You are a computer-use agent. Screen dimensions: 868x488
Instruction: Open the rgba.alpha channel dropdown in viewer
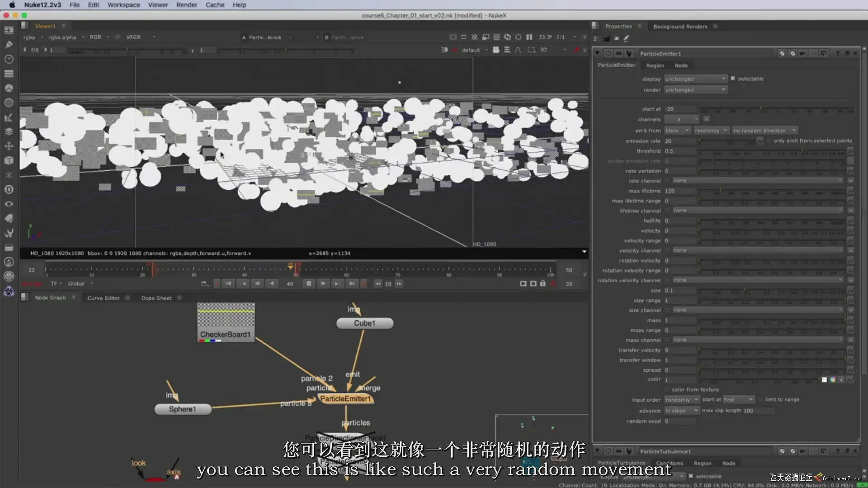pos(66,38)
